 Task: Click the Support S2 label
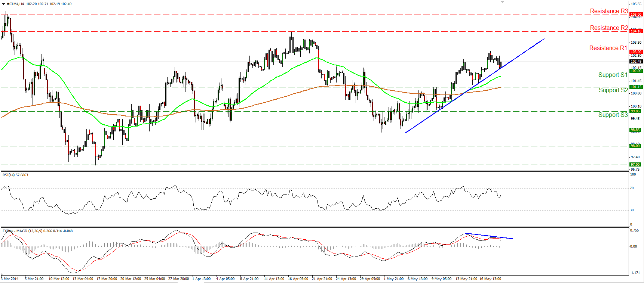click(613, 90)
